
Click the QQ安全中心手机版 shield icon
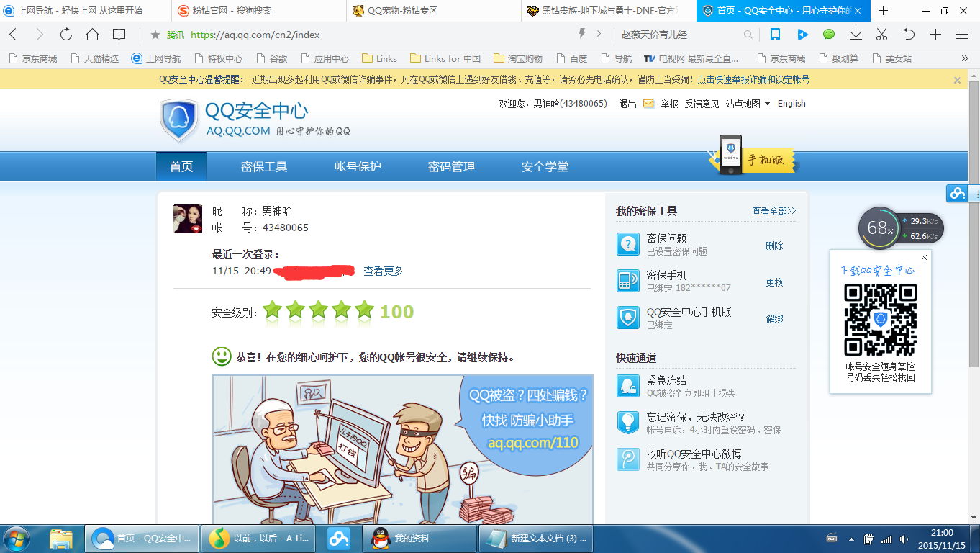628,318
